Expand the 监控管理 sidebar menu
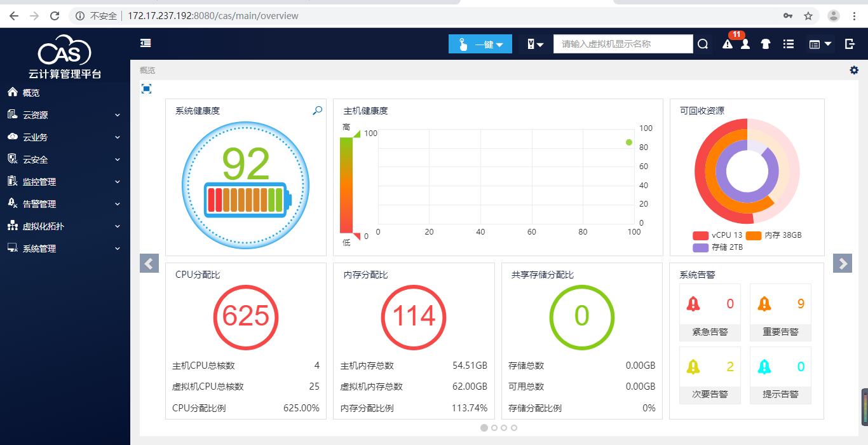Screen dimensions: 868x445 coord(65,182)
